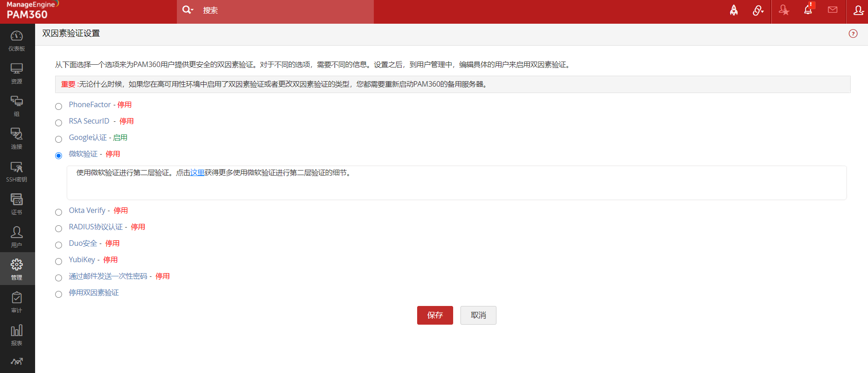Follow the 这里 link for details

pyautogui.click(x=197, y=173)
